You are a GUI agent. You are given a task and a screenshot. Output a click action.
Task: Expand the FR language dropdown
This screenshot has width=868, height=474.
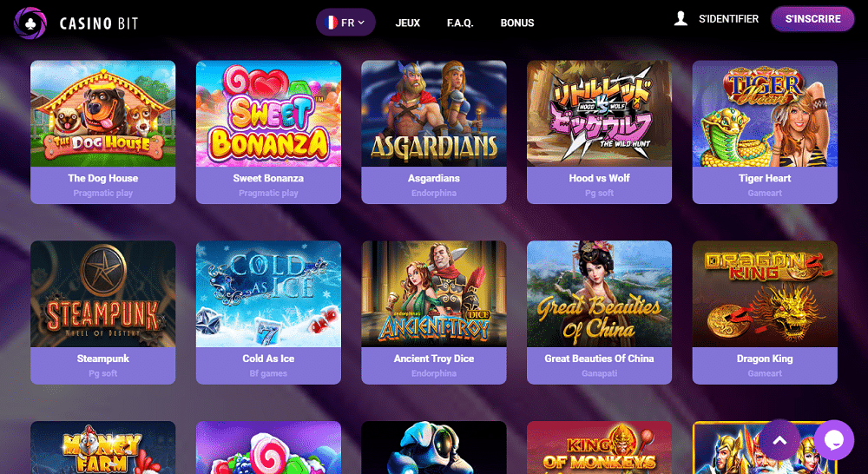[x=346, y=23]
